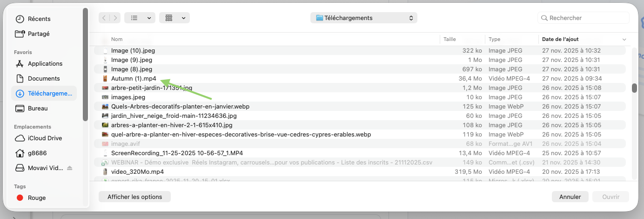
Task: Select Bureau in the sidebar
Action: pos(38,109)
